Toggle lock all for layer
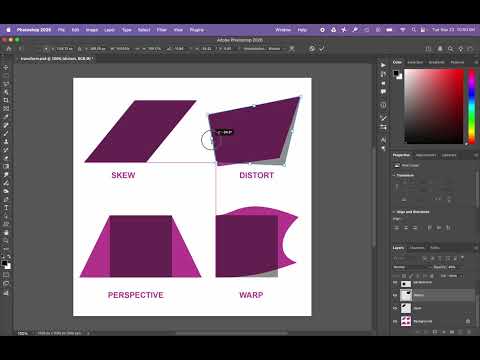 [432, 276]
